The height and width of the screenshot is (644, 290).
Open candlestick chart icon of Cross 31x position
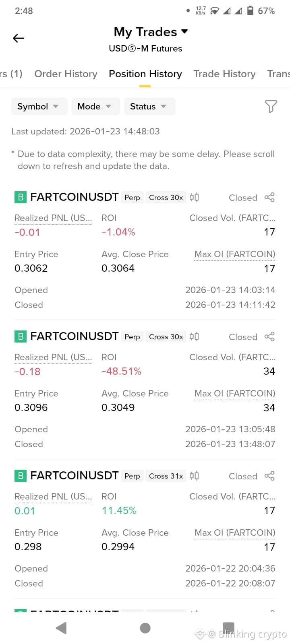tap(194, 476)
